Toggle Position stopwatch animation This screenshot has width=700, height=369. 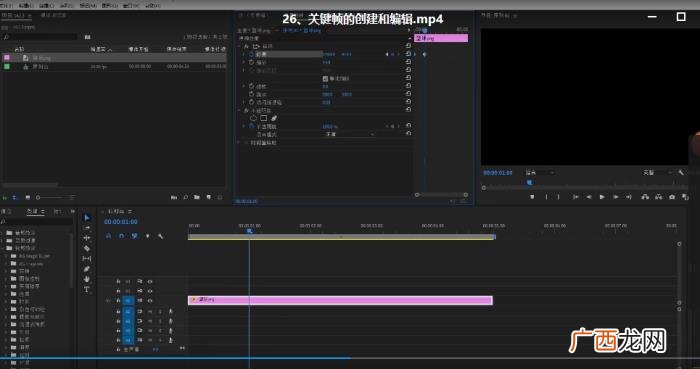251,54
